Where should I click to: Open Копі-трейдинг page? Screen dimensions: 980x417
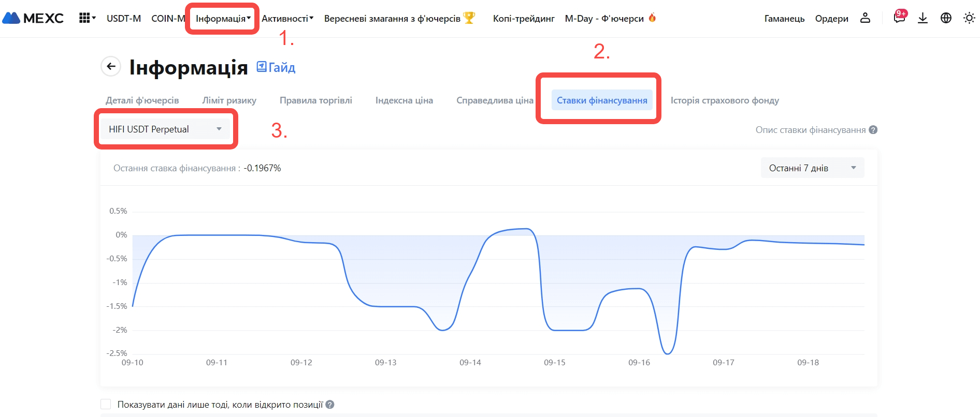pyautogui.click(x=523, y=19)
